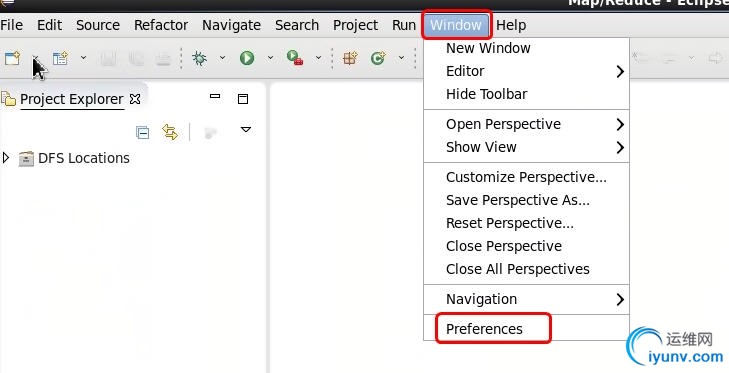729x373 pixels.
Task: Click the New wizard toolbar icon
Action: (13, 58)
